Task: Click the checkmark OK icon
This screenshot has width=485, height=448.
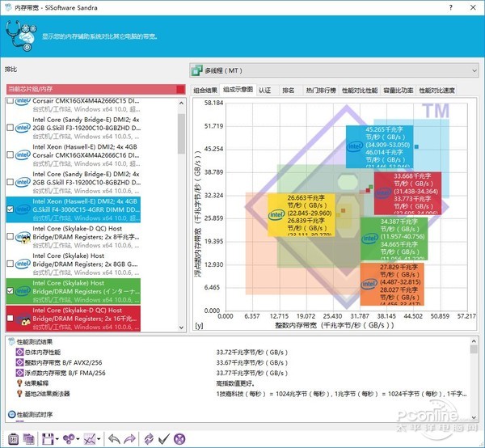Action: (164, 439)
